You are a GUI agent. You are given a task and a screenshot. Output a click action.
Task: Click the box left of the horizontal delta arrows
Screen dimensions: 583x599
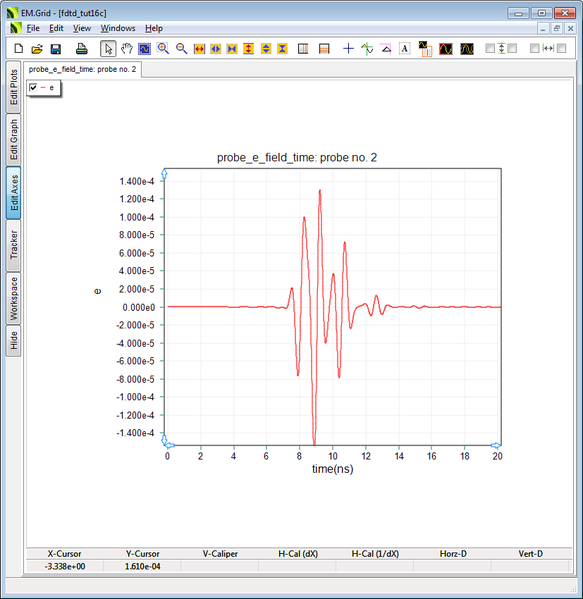click(x=535, y=48)
